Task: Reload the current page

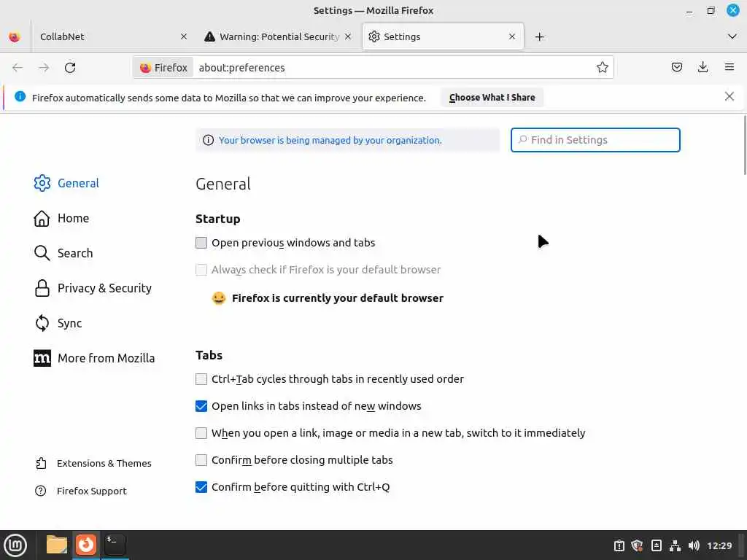Action: coord(70,68)
